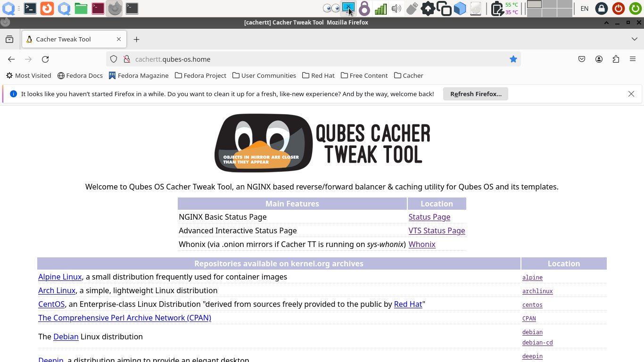Open the dark gray terminal window button
The width and height of the screenshot is (644, 362).
[x=132, y=8]
